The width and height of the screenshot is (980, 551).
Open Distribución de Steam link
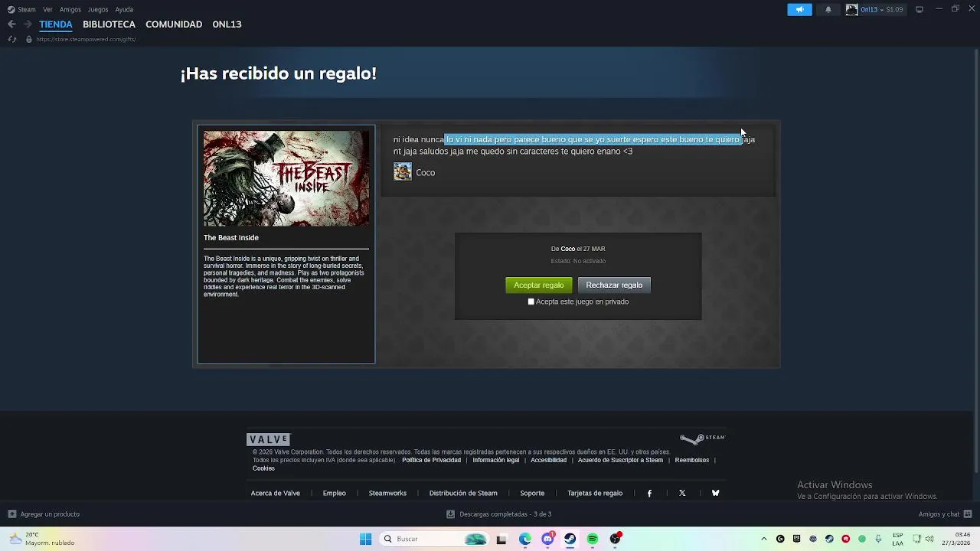[463, 494]
